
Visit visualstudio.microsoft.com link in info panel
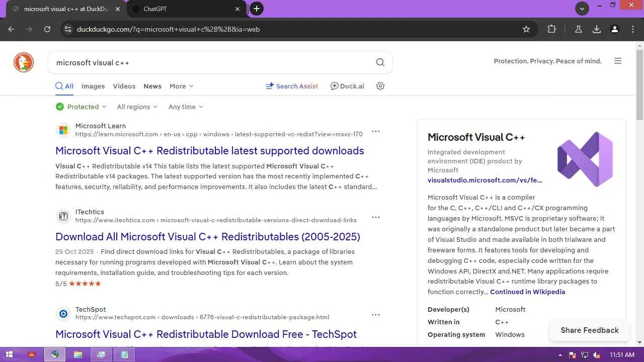click(x=485, y=180)
